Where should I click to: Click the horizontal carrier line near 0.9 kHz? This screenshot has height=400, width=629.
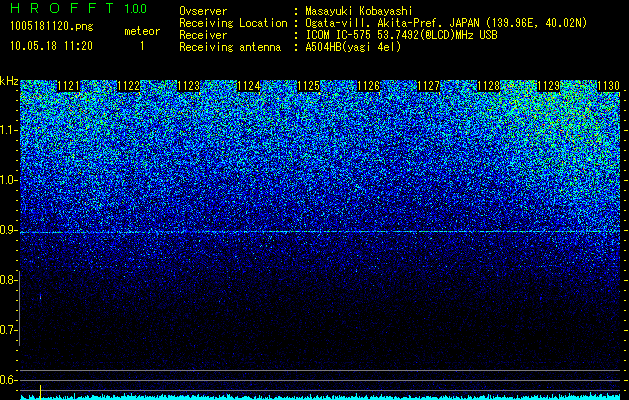tap(320, 232)
